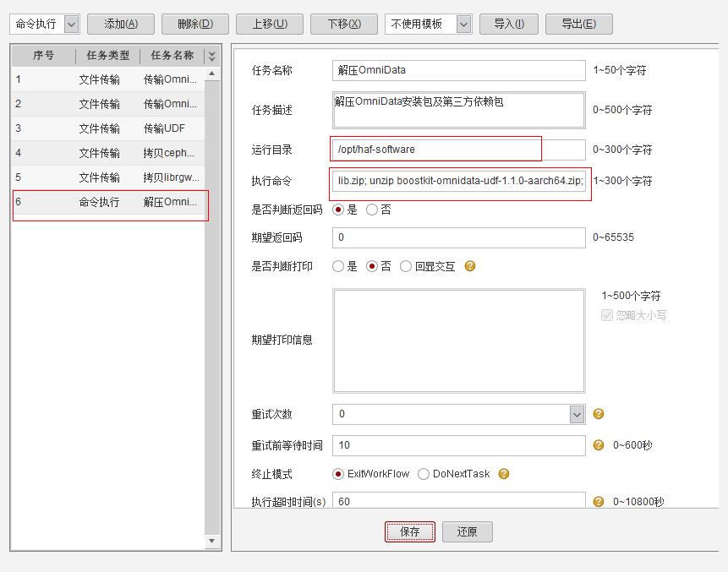The height and width of the screenshot is (572, 728).
Task: Select 是 for 是否判断打印
Action: click(338, 266)
